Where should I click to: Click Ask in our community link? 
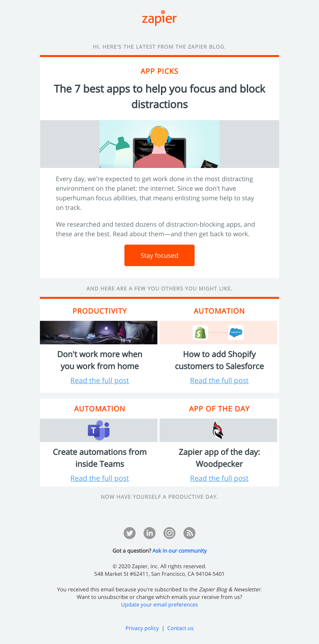(x=179, y=551)
